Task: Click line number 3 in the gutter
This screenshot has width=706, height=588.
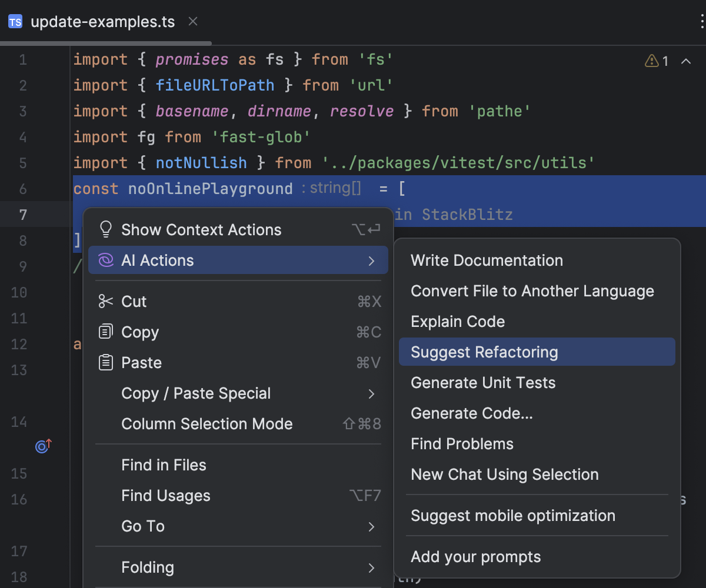Action: [x=22, y=111]
